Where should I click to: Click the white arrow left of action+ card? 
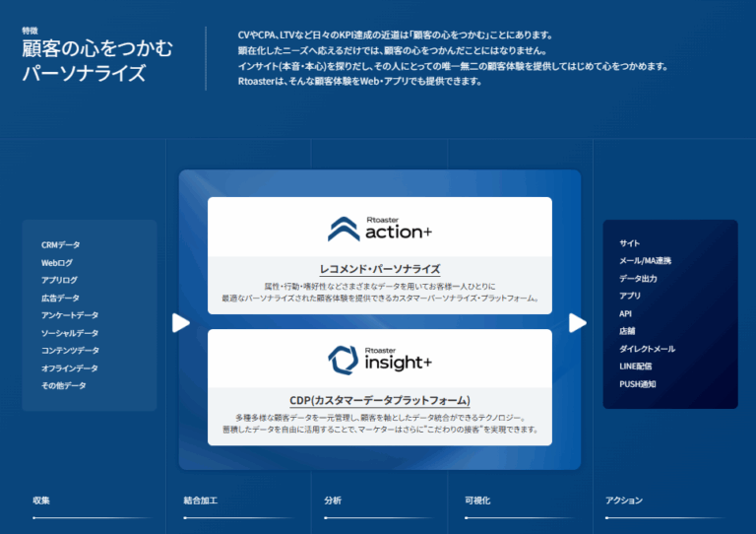click(x=181, y=323)
